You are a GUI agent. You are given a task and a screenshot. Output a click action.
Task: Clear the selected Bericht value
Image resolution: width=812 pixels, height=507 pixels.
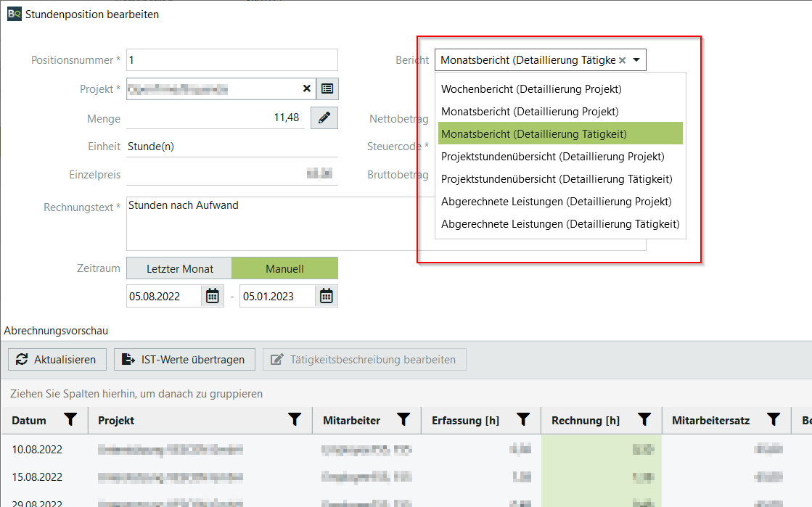[x=622, y=61]
